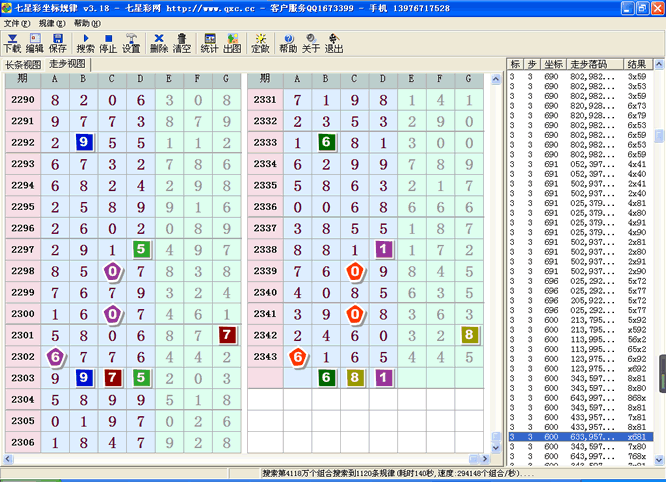Click olive 8 marker in row 2342
The height and width of the screenshot is (482, 666).
point(469,335)
